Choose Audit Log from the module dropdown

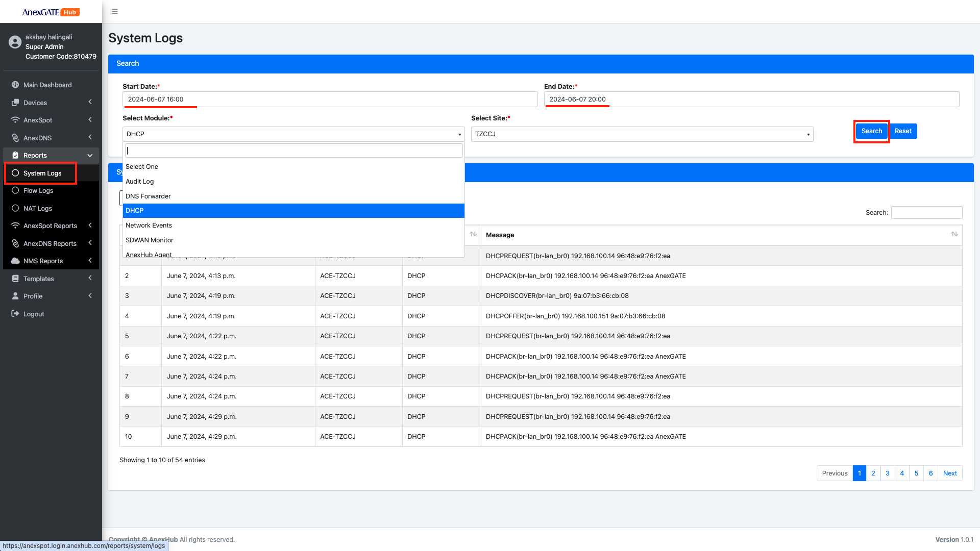pyautogui.click(x=139, y=181)
